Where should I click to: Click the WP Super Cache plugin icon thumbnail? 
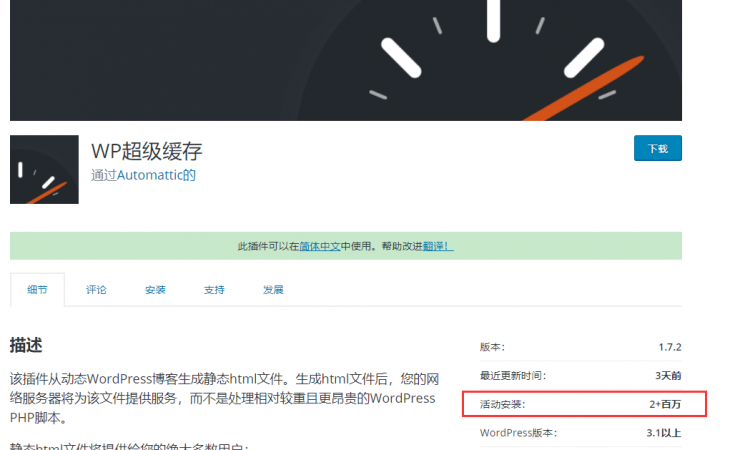(44, 169)
